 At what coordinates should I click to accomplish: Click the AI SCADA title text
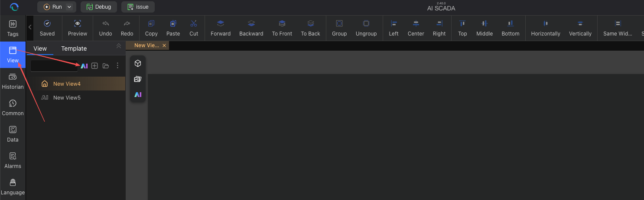pyautogui.click(x=441, y=9)
